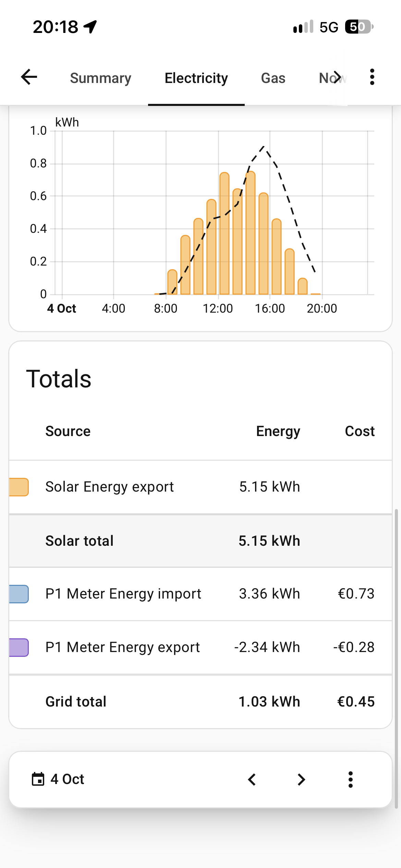Tap the battery indicator in status bar
Screen dimensions: 401x868
(359, 27)
